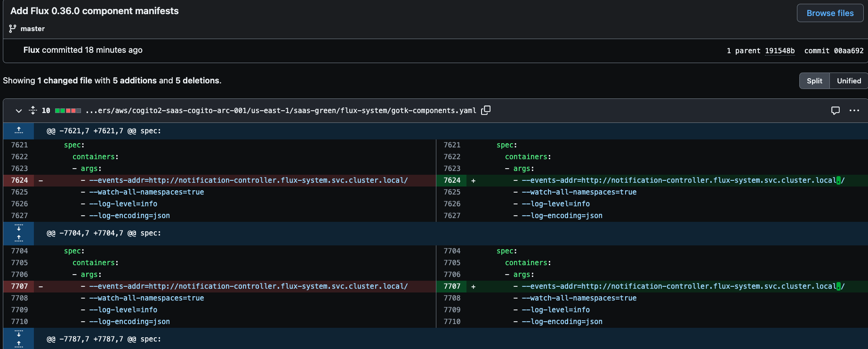Click hunk header @@ -7787,7 +7787,7 @@
868x349 pixels.
[x=104, y=339]
